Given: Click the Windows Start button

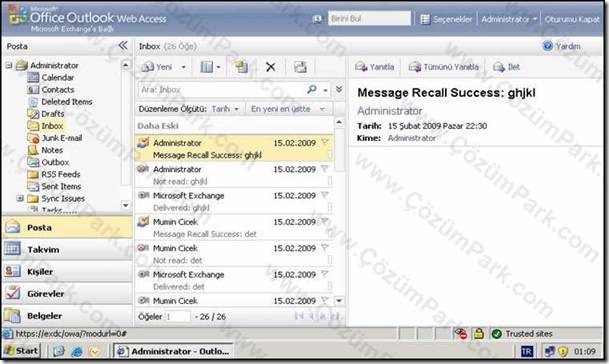Looking at the screenshot, I should [x=22, y=351].
